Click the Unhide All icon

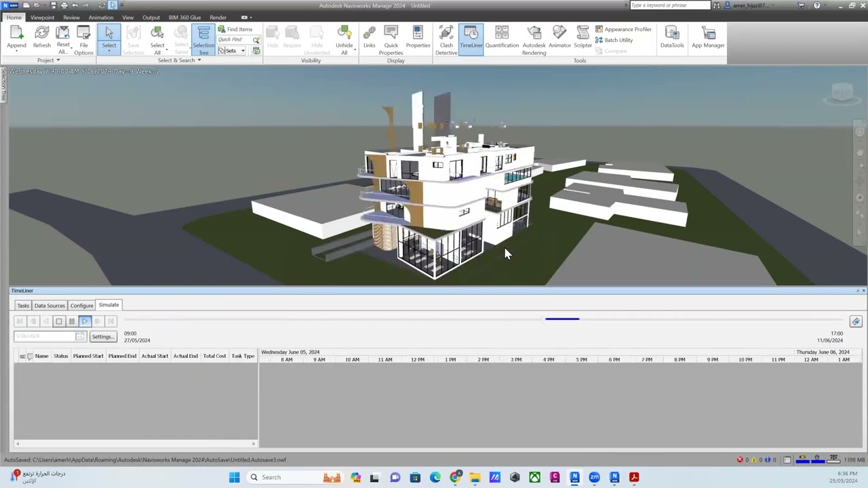344,33
